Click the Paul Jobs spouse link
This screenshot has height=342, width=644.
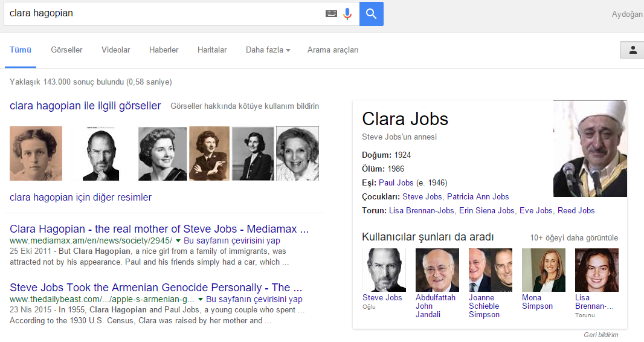[396, 182]
